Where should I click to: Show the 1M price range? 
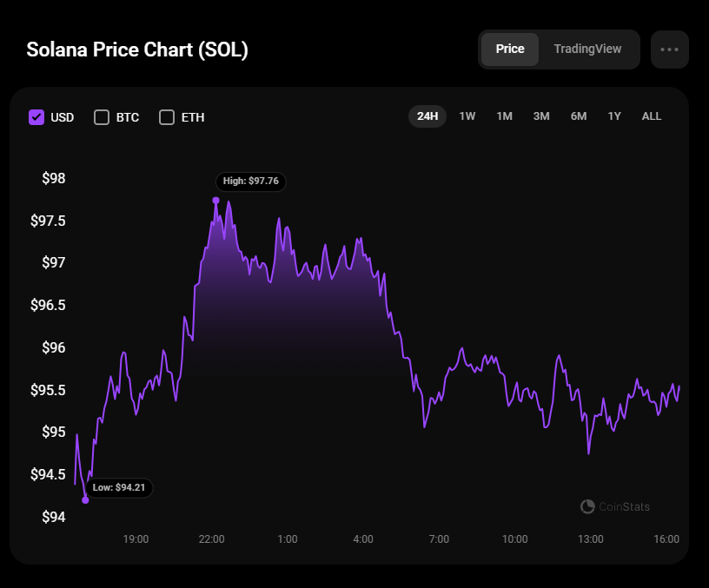(x=504, y=116)
